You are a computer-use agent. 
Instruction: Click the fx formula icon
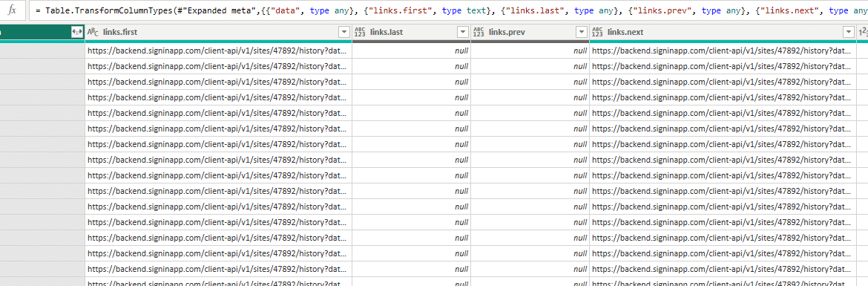[12, 10]
